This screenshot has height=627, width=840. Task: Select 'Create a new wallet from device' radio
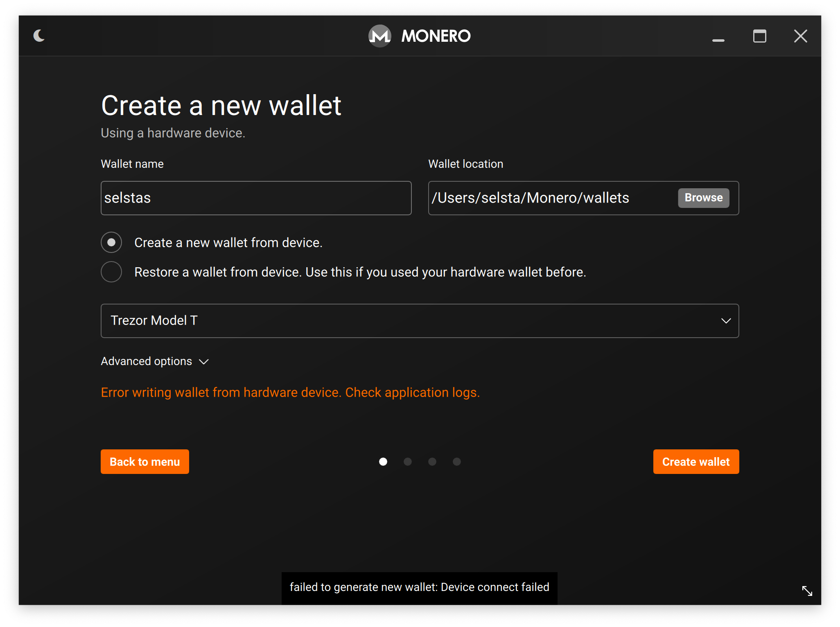111,242
